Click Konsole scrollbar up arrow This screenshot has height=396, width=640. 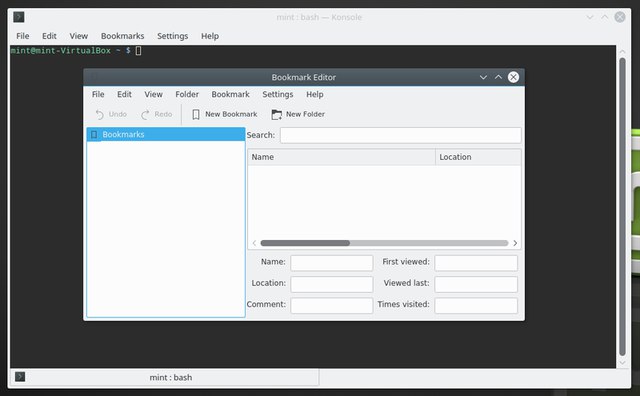[x=622, y=51]
